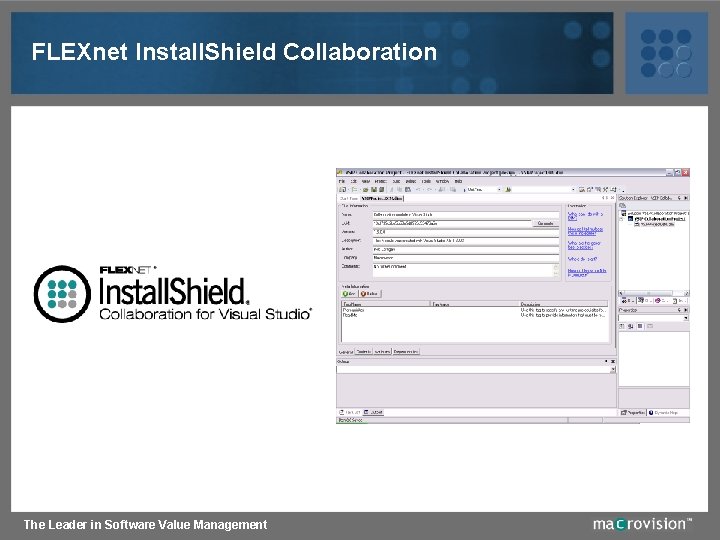The image size is (720, 540).
Task: Collapse the project node expander
Action: (621, 219)
